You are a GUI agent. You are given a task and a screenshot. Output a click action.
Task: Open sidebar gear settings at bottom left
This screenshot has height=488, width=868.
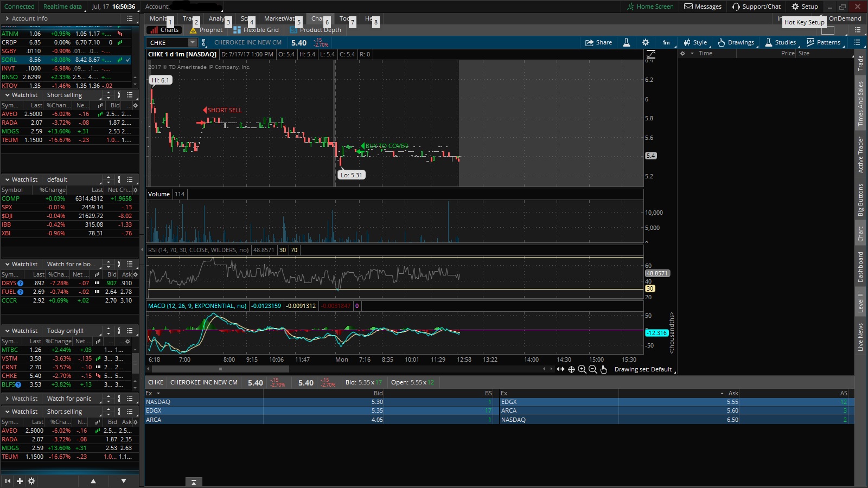pos(31,481)
